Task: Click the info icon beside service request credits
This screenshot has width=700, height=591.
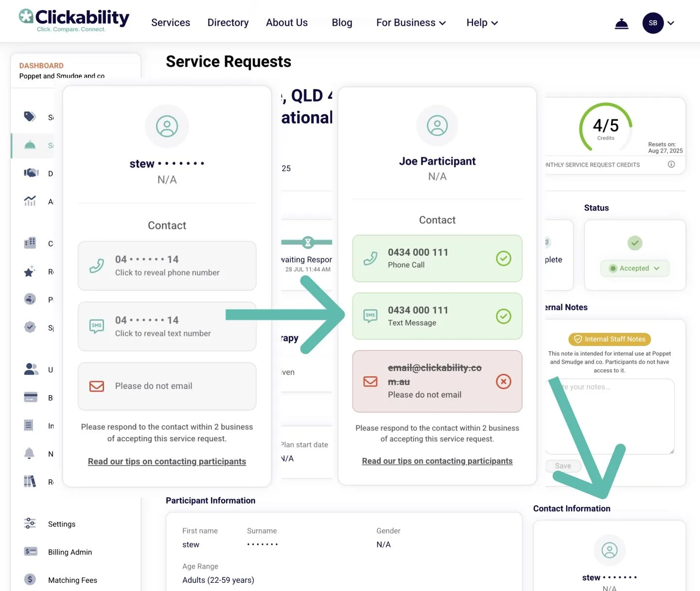Action: [671, 164]
